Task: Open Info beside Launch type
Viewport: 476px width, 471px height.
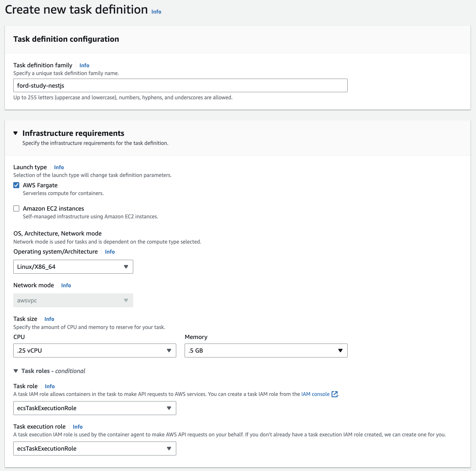Action: tap(59, 167)
